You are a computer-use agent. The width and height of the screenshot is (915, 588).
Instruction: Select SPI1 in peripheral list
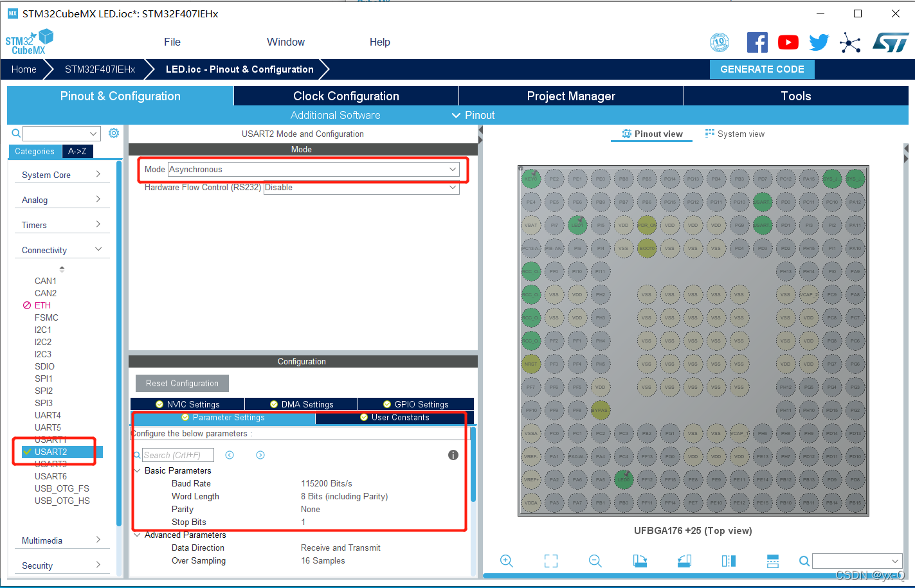pyautogui.click(x=44, y=379)
